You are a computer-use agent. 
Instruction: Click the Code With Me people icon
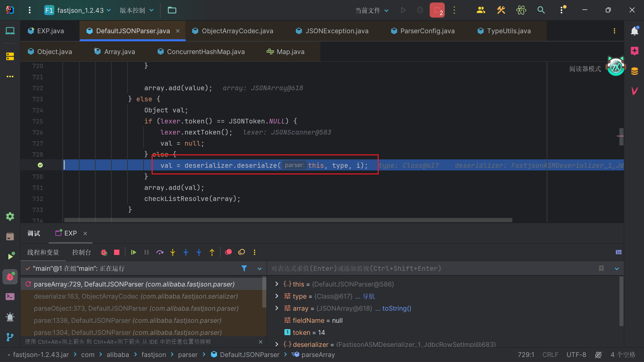(481, 10)
